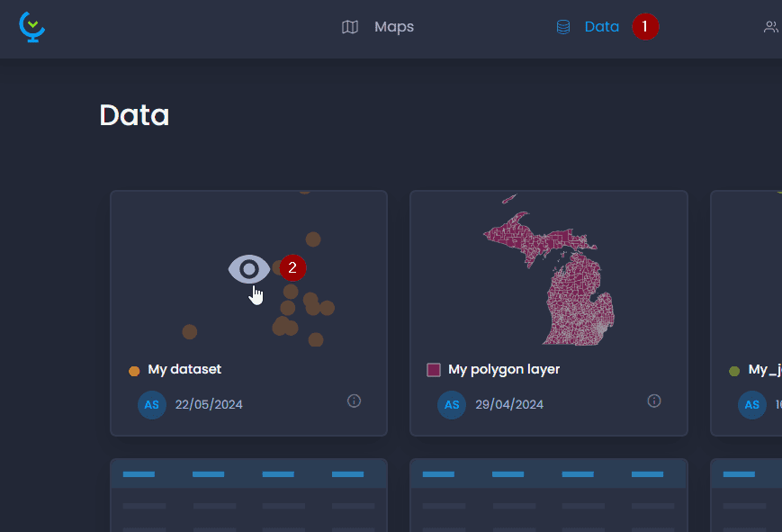
Task: Switch to the Data tab
Action: [x=601, y=26]
